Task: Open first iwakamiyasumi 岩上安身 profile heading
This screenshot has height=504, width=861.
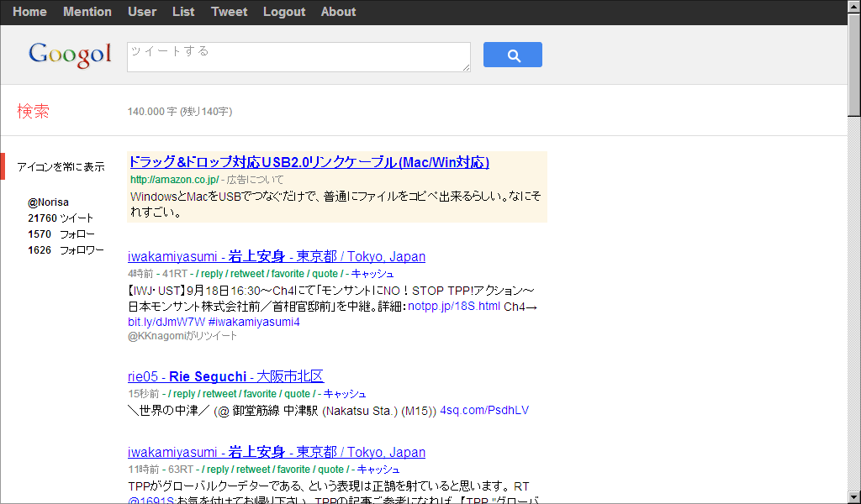Action: [x=276, y=256]
